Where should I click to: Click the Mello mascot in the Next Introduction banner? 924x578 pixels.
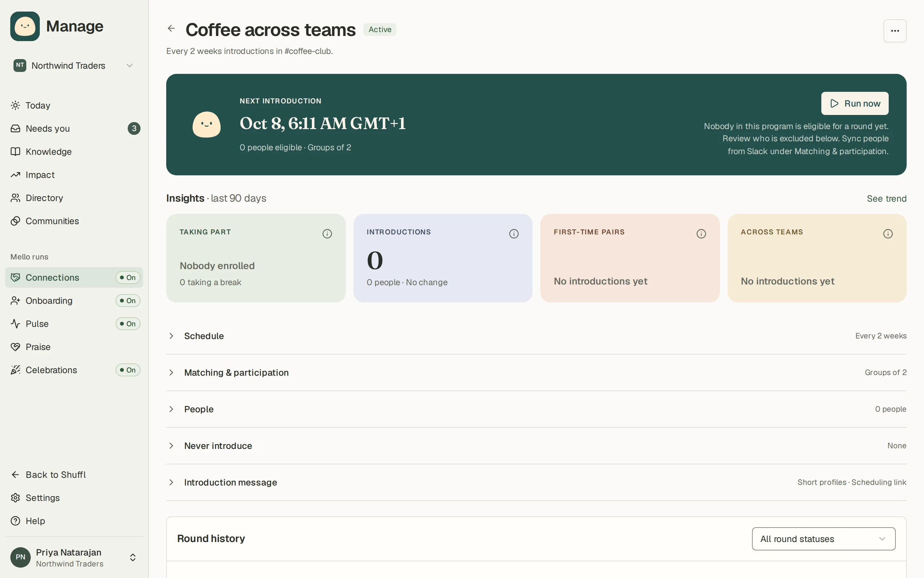coord(207,125)
